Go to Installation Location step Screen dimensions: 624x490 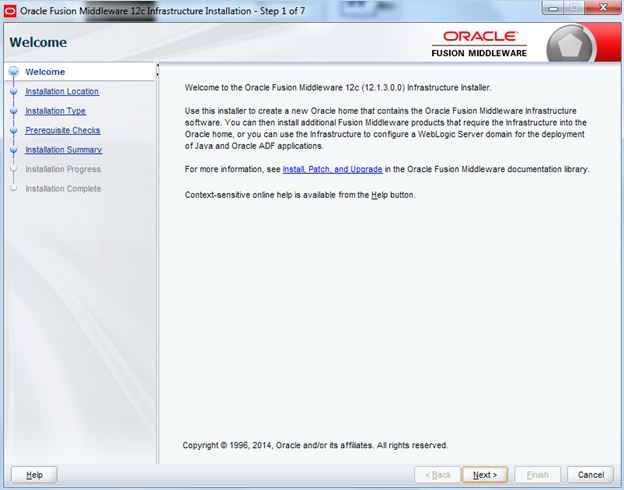pos(62,91)
